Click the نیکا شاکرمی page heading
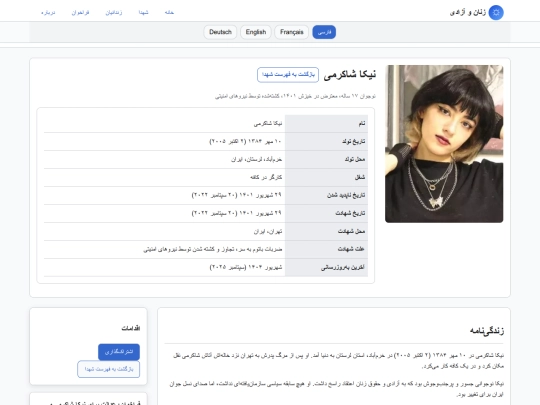 pyautogui.click(x=350, y=74)
